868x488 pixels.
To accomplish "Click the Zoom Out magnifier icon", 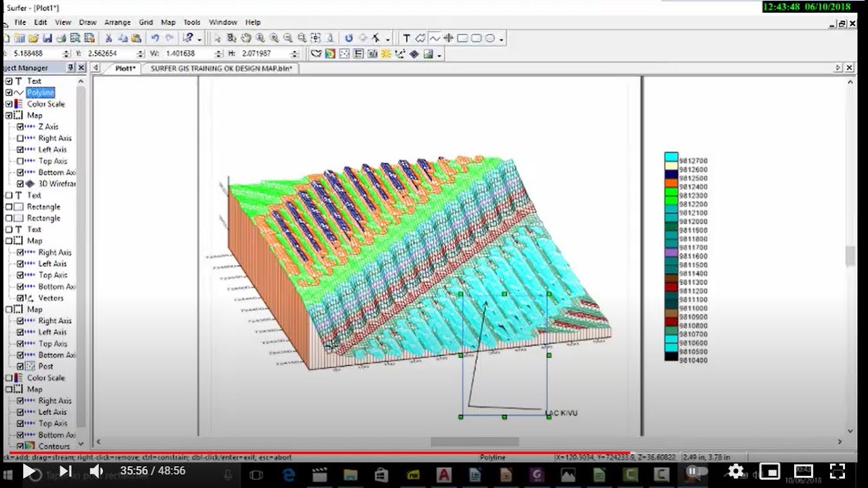I will (288, 39).
